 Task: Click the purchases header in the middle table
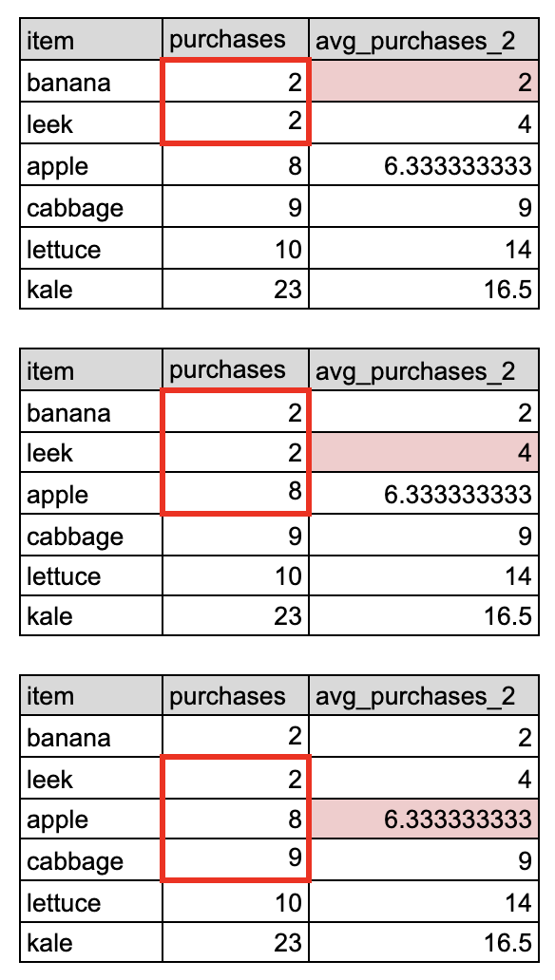pos(236,370)
